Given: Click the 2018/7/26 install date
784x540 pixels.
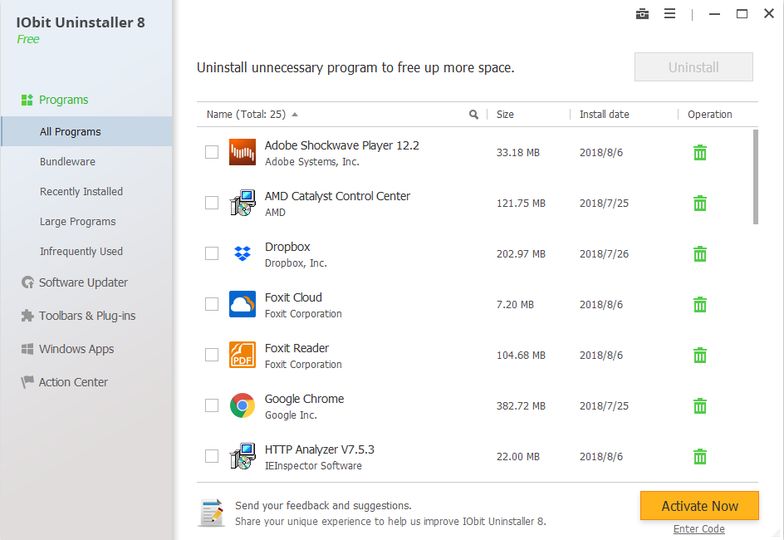Looking at the screenshot, I should (x=604, y=254).
